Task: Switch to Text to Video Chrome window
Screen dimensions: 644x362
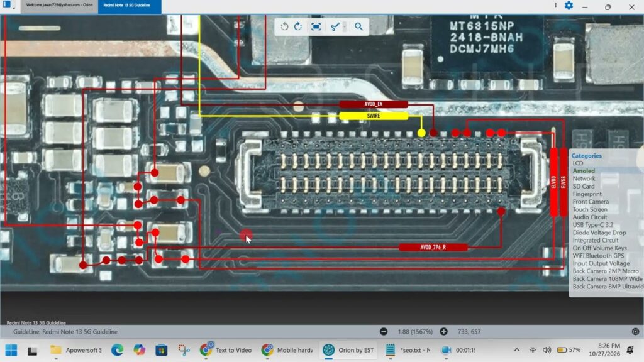Action: (226, 350)
